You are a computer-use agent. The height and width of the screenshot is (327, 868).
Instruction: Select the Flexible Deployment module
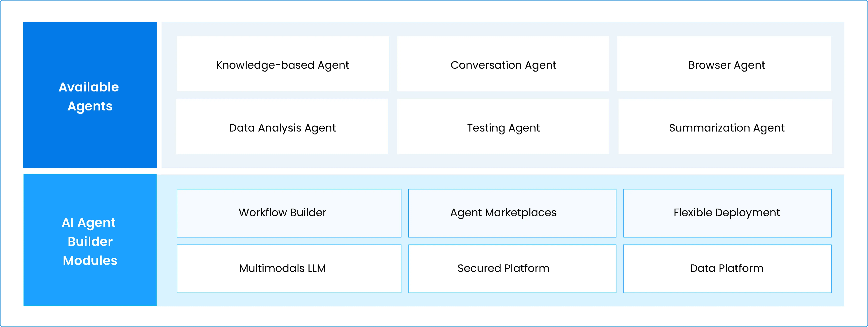click(727, 213)
